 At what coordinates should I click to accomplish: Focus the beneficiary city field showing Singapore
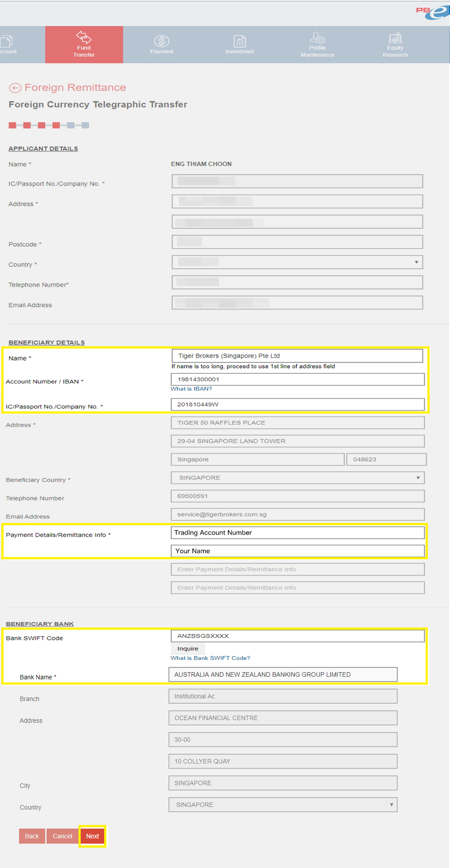pos(258,460)
